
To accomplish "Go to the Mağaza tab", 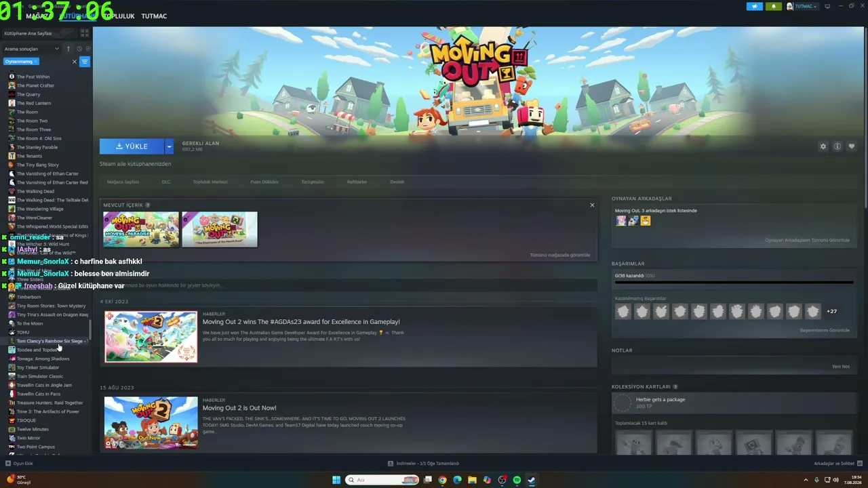I will 37,16.
